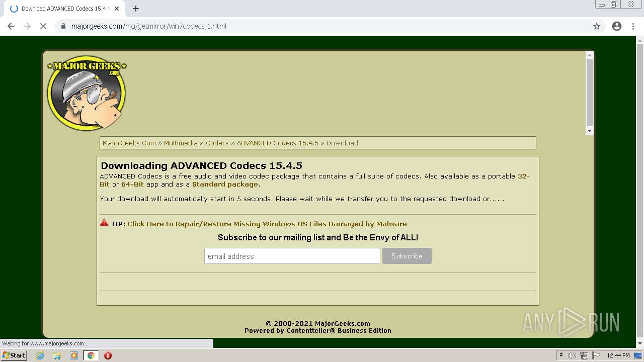Minimize the Chrome window
The height and width of the screenshot is (362, 644).
[601, 5]
